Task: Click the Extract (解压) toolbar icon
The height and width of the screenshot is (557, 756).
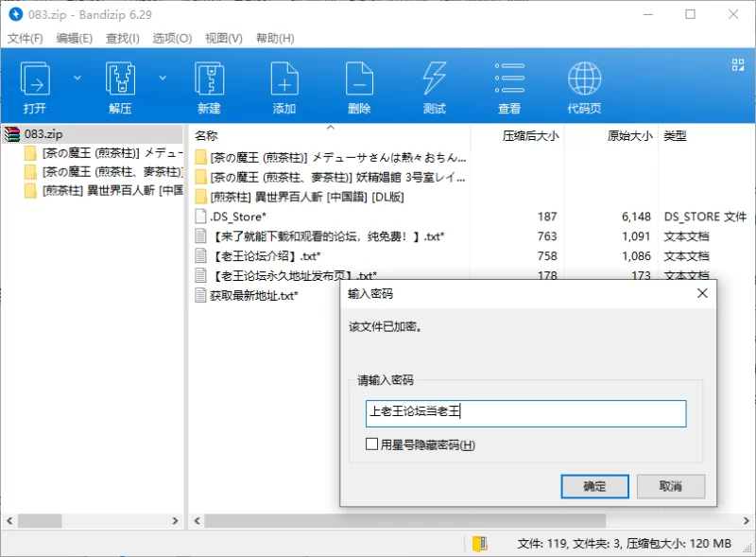Action: [120, 79]
